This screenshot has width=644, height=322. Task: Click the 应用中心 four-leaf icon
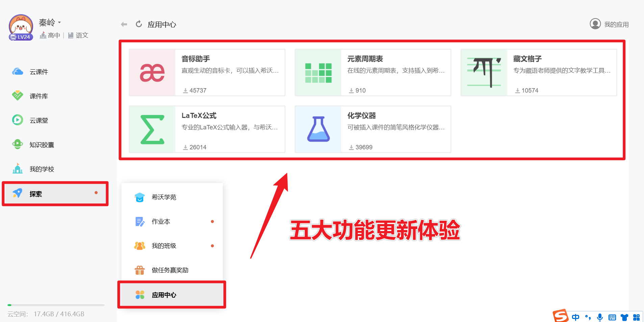[x=140, y=295]
